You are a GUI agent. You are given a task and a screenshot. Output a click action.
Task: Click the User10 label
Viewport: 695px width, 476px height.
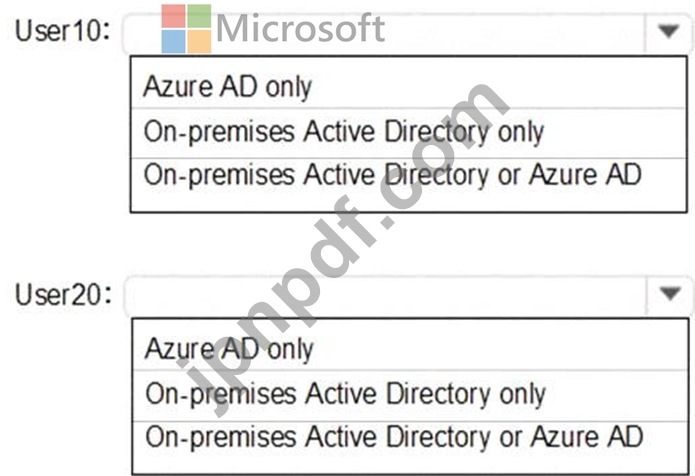pos(62,31)
